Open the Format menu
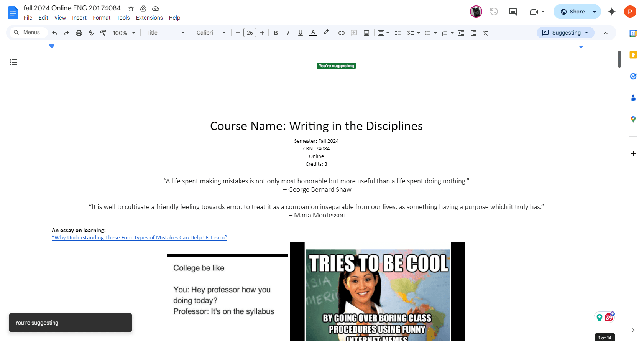The height and width of the screenshot is (341, 644). 102,18
